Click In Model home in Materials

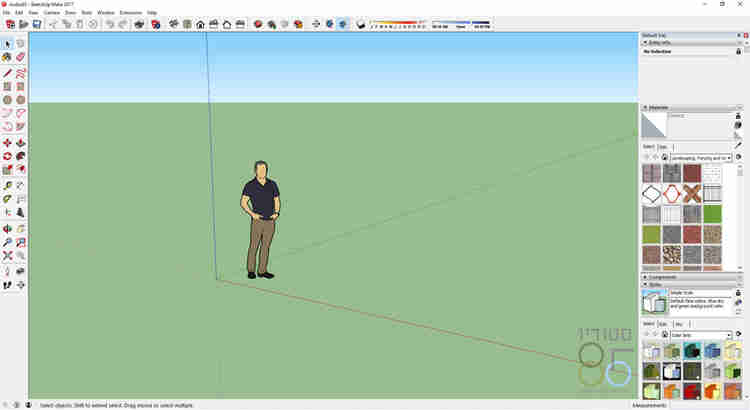[664, 157]
